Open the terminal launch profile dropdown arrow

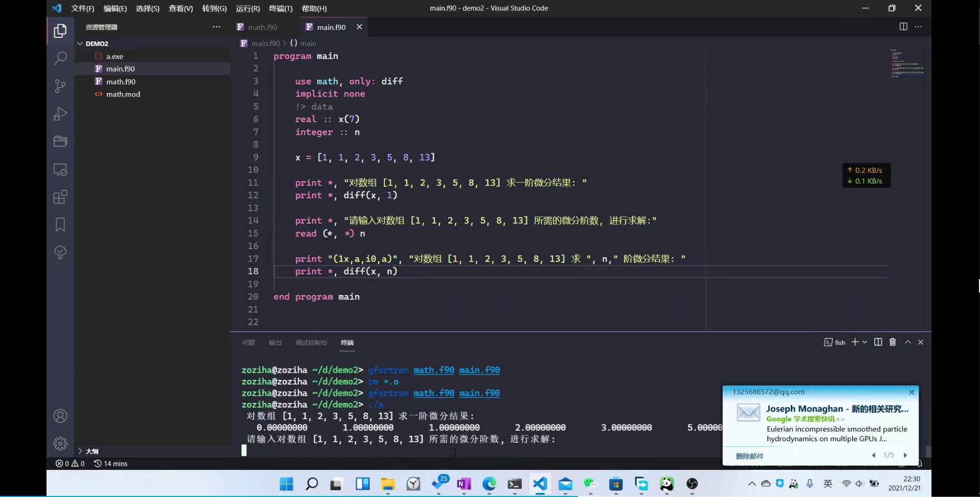[x=864, y=342]
